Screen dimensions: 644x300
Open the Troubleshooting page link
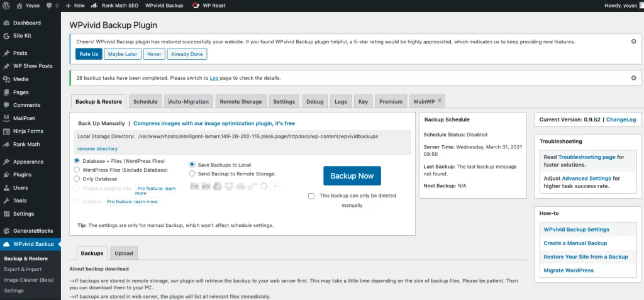[x=587, y=157]
